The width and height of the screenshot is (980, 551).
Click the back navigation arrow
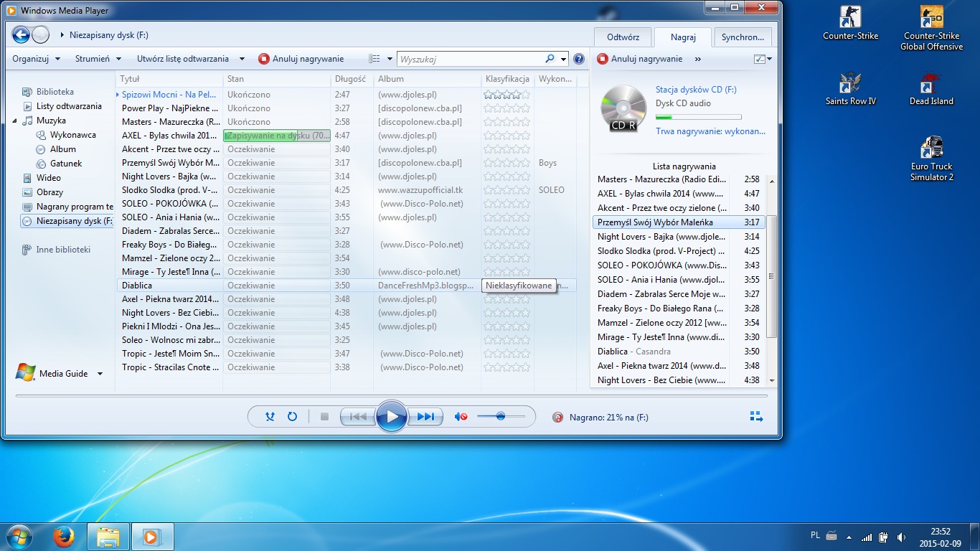(21, 34)
